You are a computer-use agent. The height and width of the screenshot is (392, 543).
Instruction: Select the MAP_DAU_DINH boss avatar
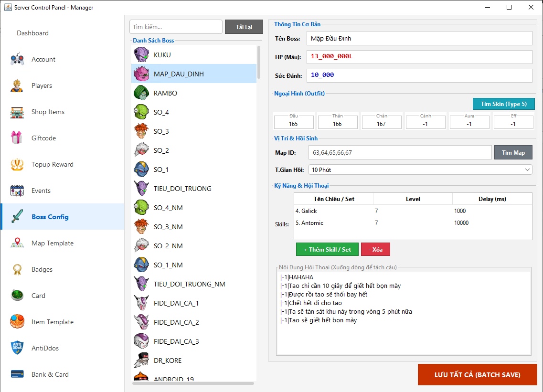pos(141,74)
